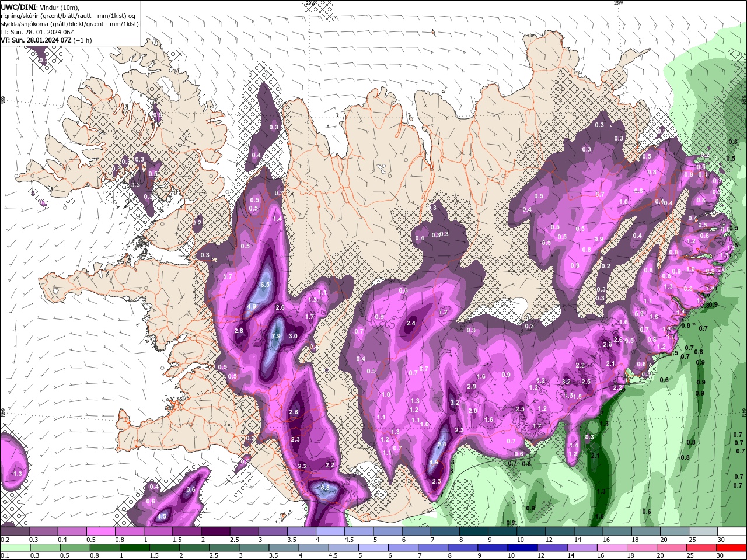
Task: Click the gray-blue rain swatch starting at 4
Action: pyautogui.click(x=313, y=548)
